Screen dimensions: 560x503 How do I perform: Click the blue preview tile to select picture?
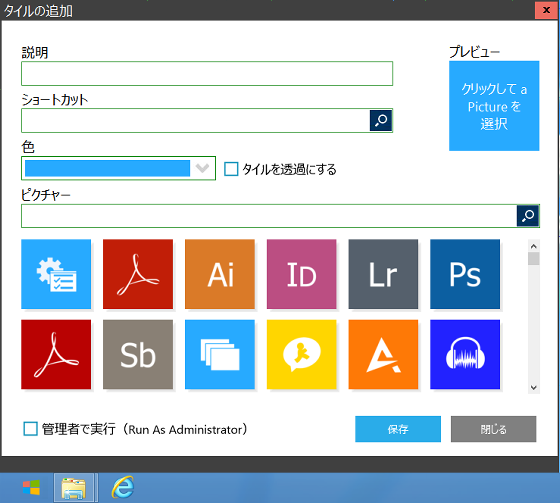pos(494,106)
